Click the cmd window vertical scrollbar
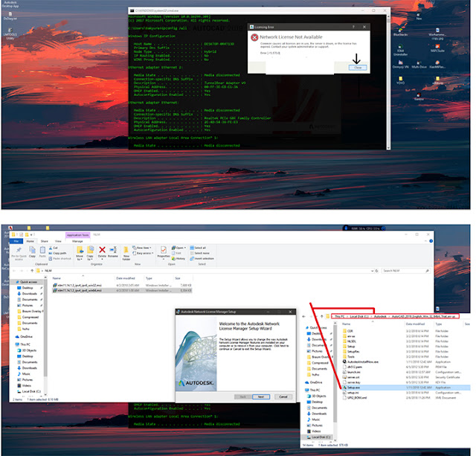 point(388,82)
